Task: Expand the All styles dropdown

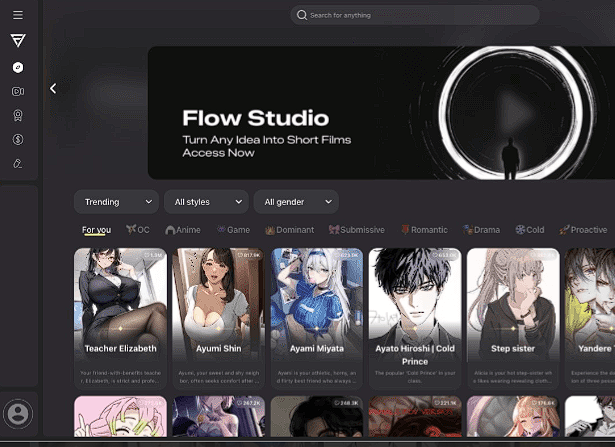Action: click(x=205, y=202)
